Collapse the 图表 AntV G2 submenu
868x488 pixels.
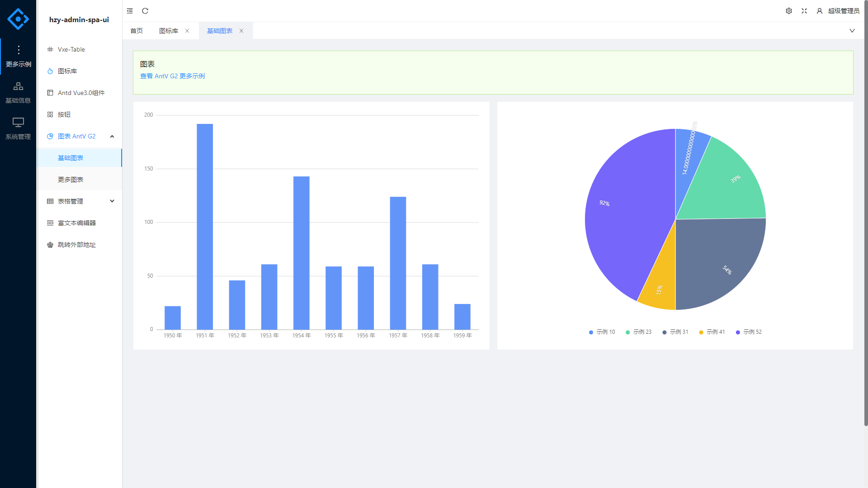coord(112,136)
